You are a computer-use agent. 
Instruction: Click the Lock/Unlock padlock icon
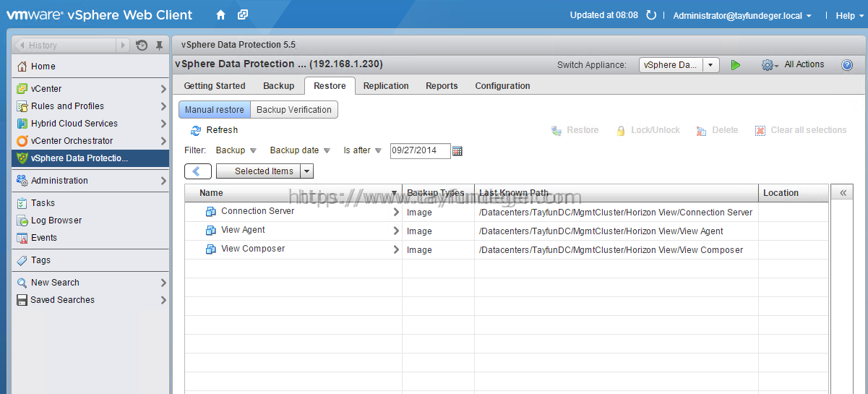(x=621, y=131)
